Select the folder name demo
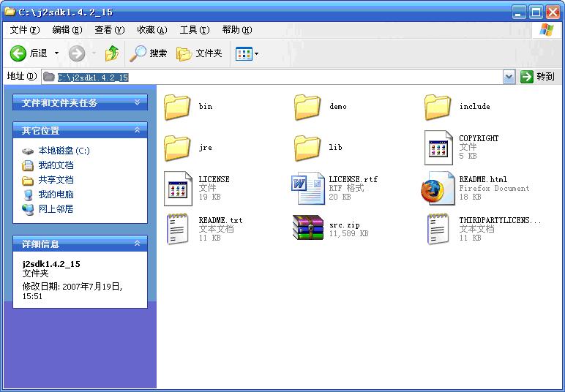 pos(337,107)
